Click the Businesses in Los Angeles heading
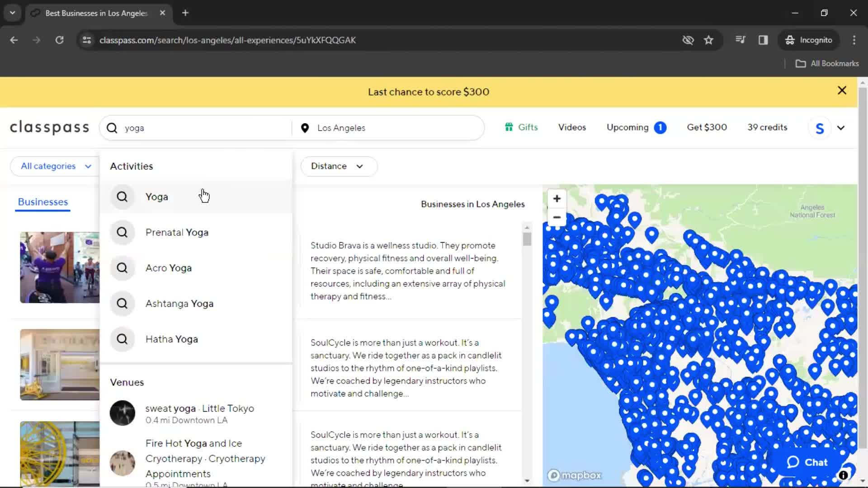868x488 pixels. [x=473, y=204]
